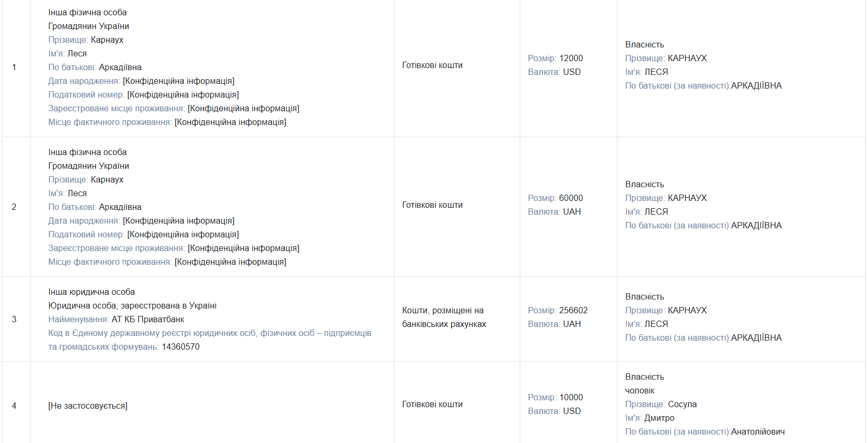Viewport: 868px width, 443px height.
Task: Click 'чоловік' label in fourth row
Action: point(640,390)
